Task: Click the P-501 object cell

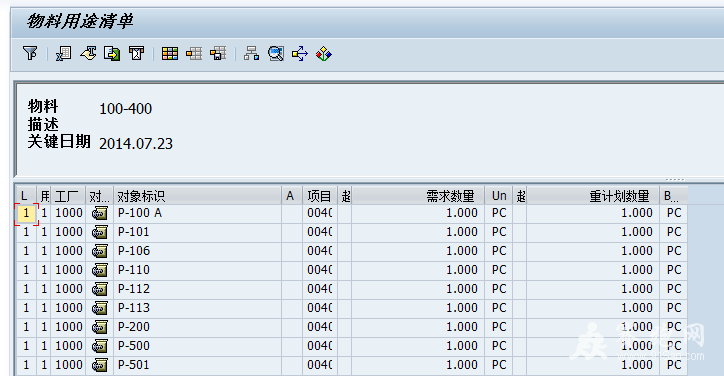Action: point(197,365)
